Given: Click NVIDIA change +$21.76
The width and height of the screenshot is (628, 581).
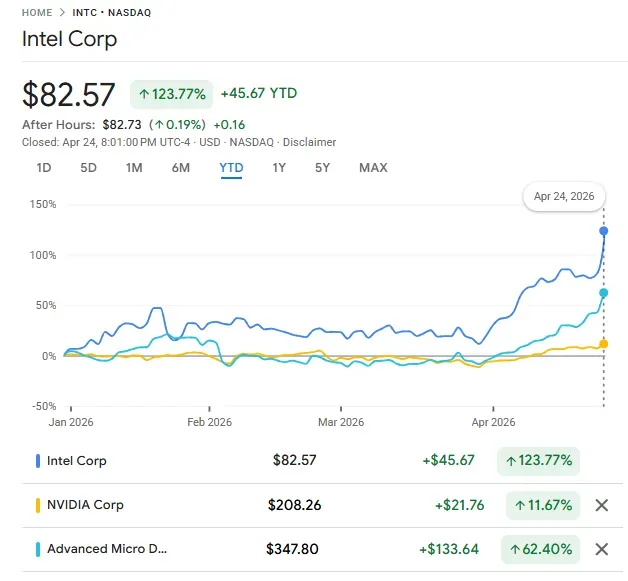Looking at the screenshot, I should click(459, 505).
